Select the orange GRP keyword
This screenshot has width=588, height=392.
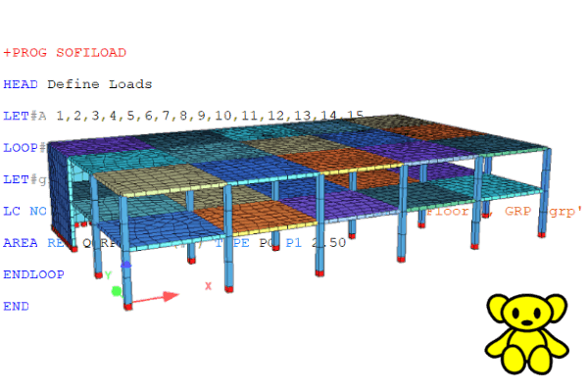pos(517,210)
